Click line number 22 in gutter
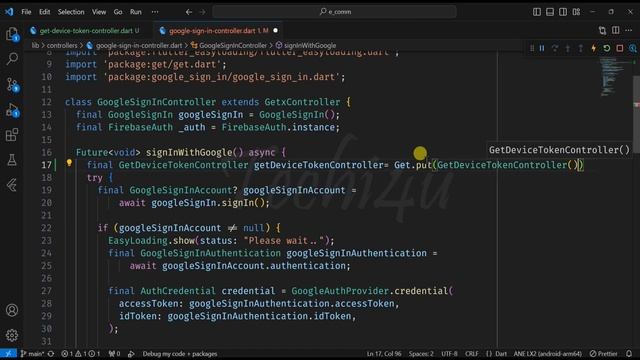This screenshot has width=640, height=360. tap(47, 228)
